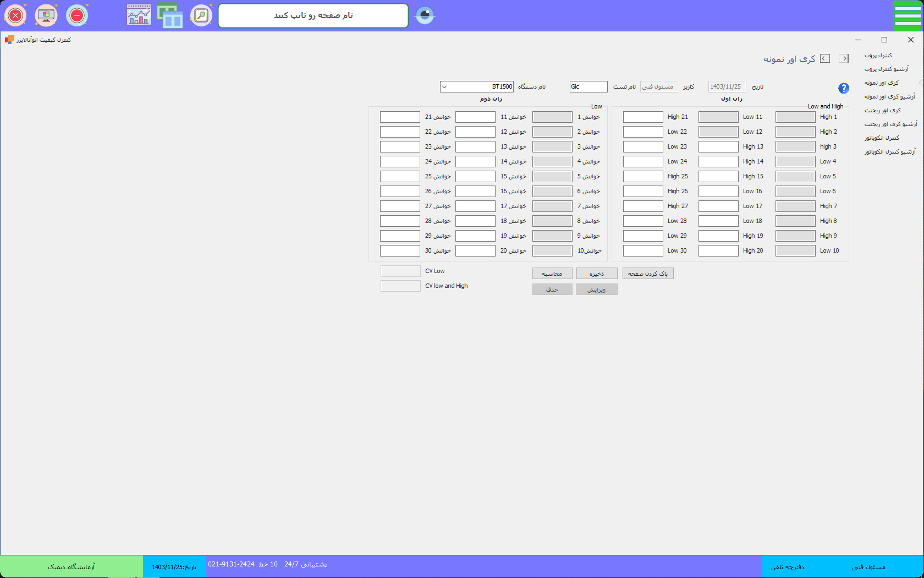
Task: Click the 'نام صفحه رو تایپ کنید' search field
Action: click(x=313, y=15)
